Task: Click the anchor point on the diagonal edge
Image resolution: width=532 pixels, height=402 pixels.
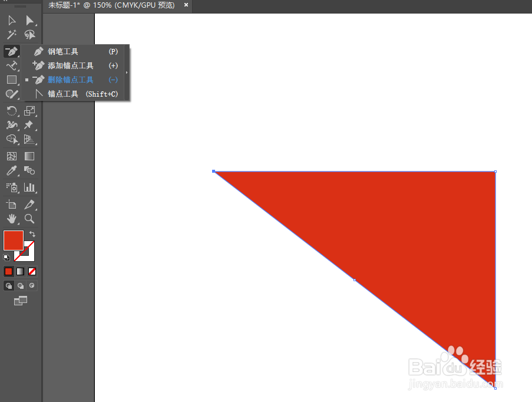Action: pyautogui.click(x=355, y=280)
